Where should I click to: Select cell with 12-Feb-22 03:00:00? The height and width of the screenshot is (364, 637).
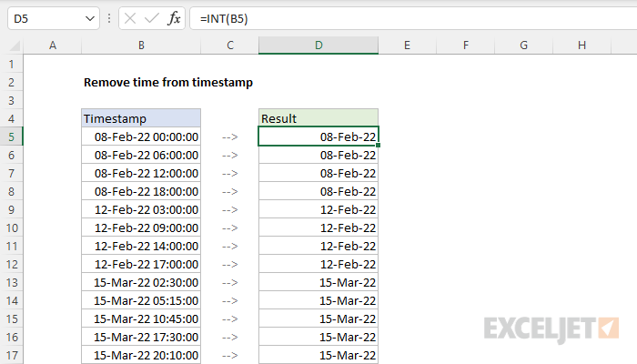coord(141,209)
